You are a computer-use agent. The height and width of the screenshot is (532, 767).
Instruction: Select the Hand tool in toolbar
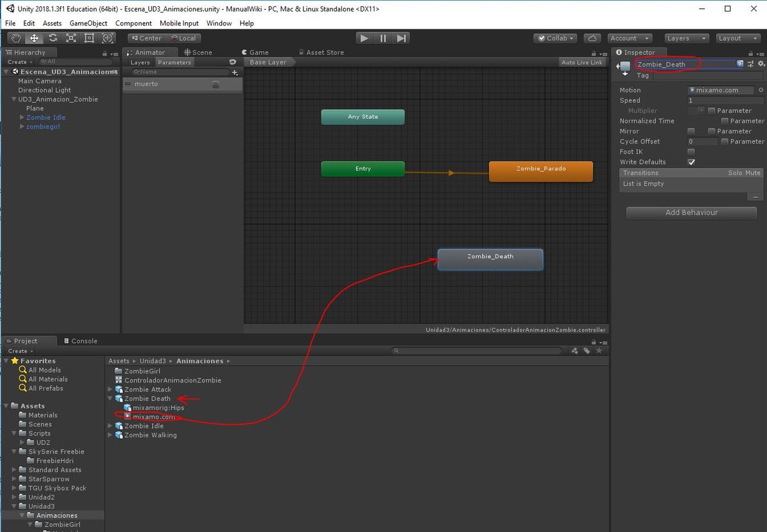coord(16,38)
